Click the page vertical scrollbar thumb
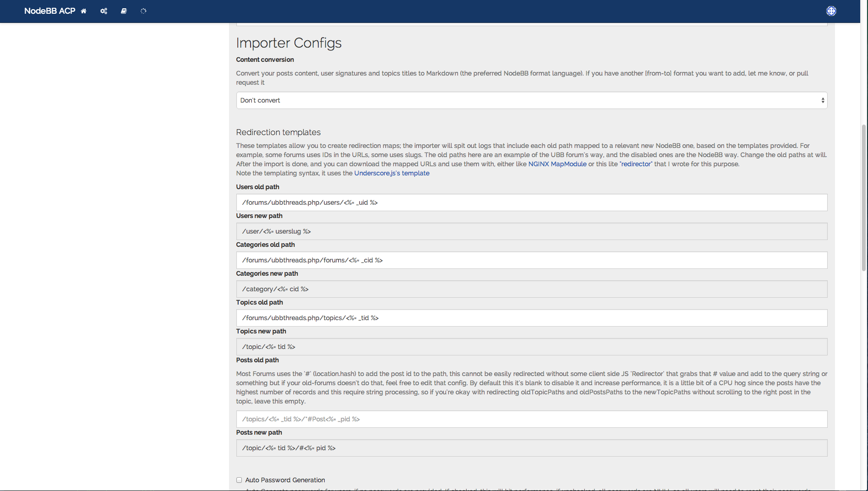This screenshot has height=491, width=868. 864,197
